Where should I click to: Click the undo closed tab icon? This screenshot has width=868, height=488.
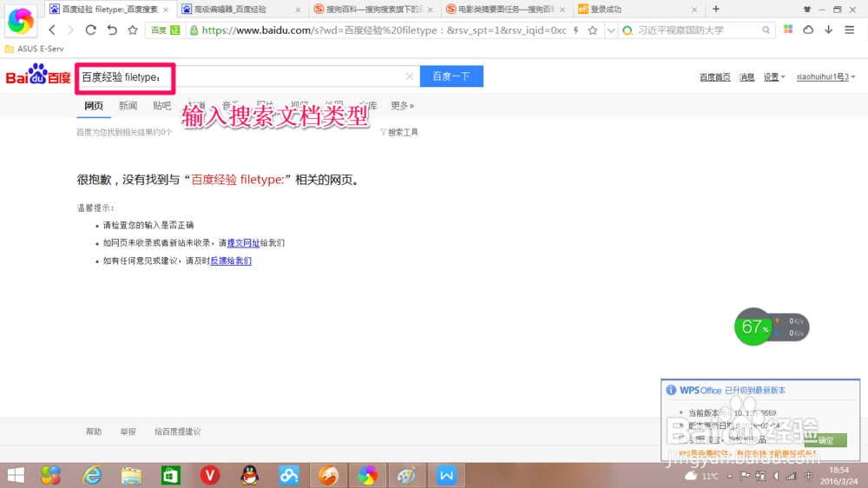click(112, 30)
